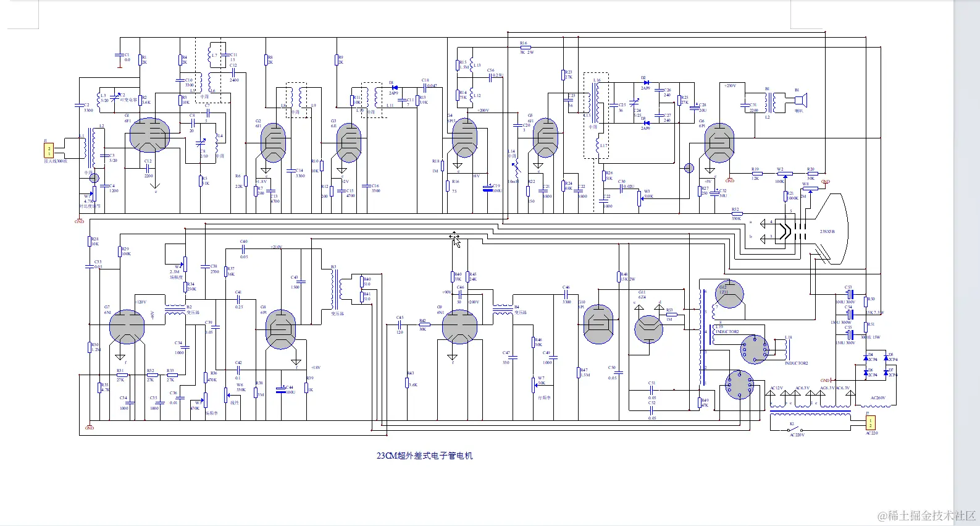Click the G11 6Z4 rectifier tube symbol
This screenshot has height=526, width=980.
tap(649, 329)
